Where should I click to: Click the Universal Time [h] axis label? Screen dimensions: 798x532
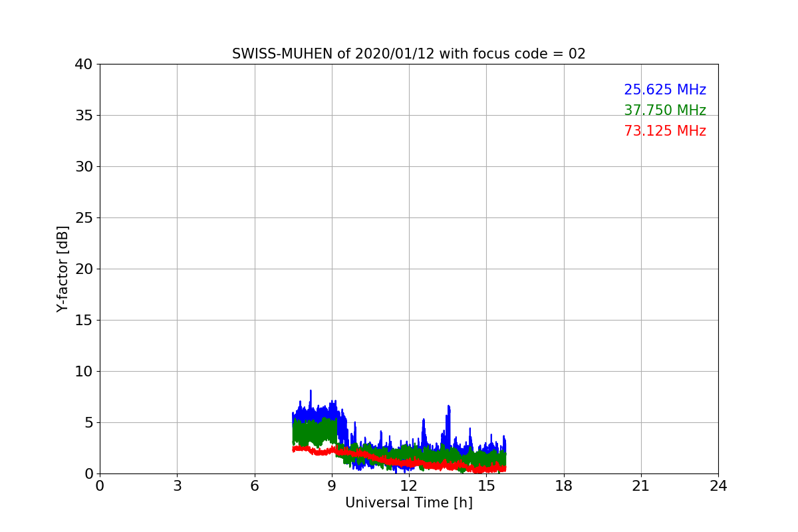click(409, 503)
